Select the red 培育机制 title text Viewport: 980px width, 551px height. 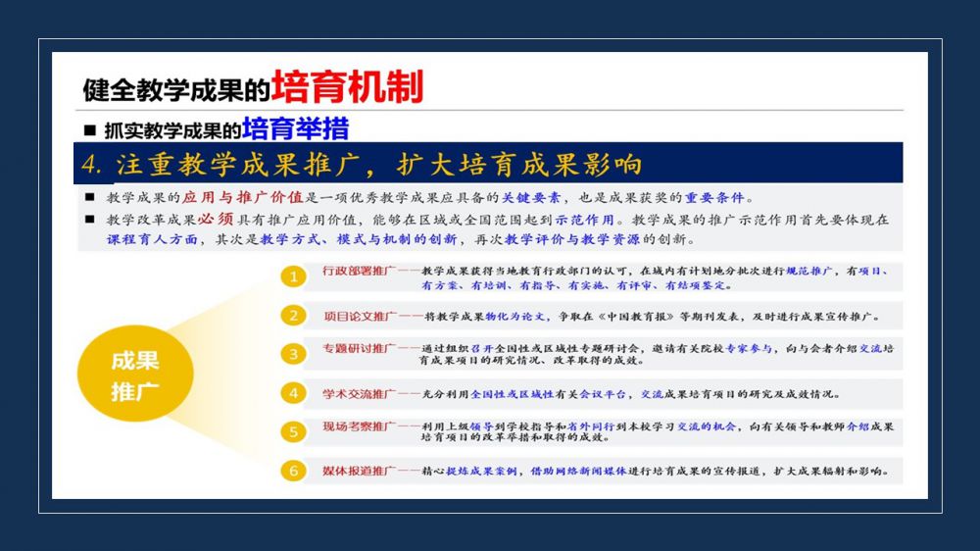(x=347, y=87)
